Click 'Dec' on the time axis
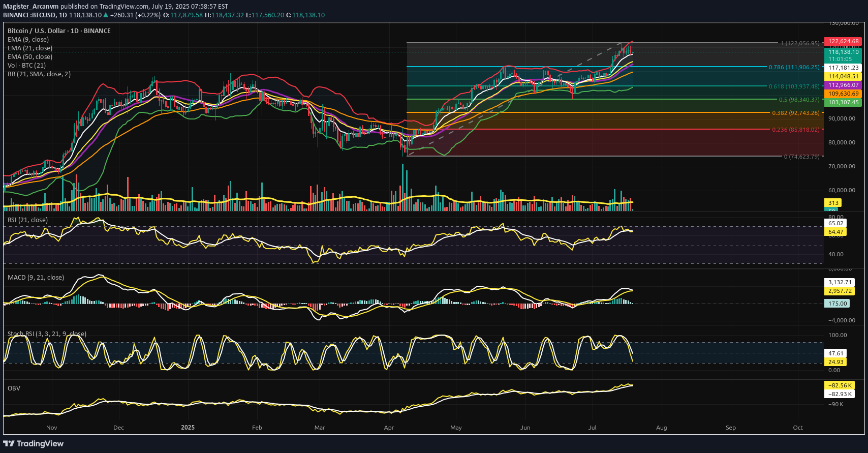Screen dimensions: 868x453 point(118,428)
